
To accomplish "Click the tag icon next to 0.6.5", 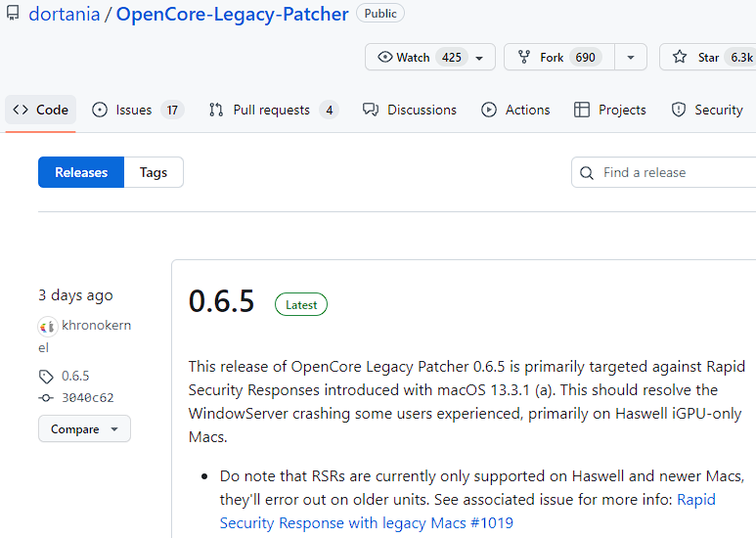I will [x=46, y=376].
